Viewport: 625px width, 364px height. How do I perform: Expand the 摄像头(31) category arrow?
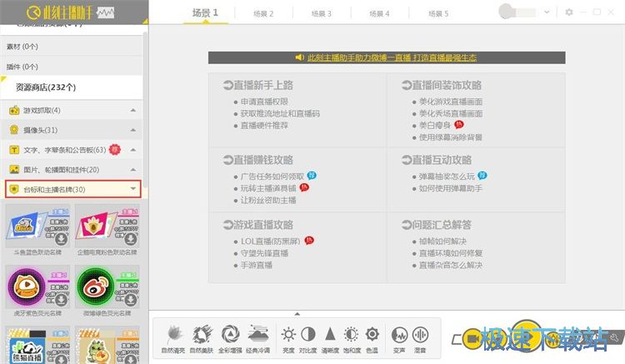pos(133,130)
